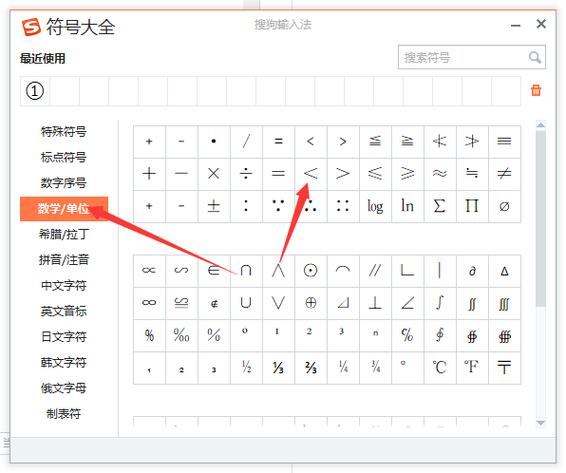Insert the single integral ∫ symbol
566x473 pixels.
click(x=440, y=303)
